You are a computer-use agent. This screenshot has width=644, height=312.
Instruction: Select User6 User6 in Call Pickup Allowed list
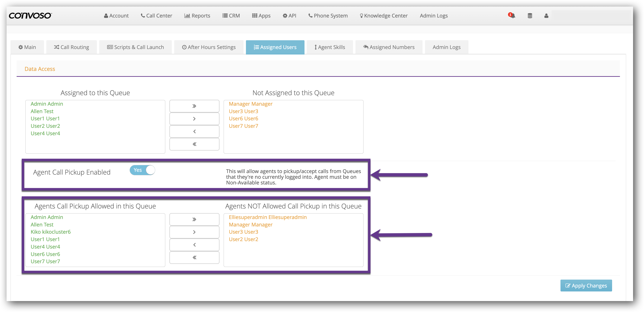45,254
